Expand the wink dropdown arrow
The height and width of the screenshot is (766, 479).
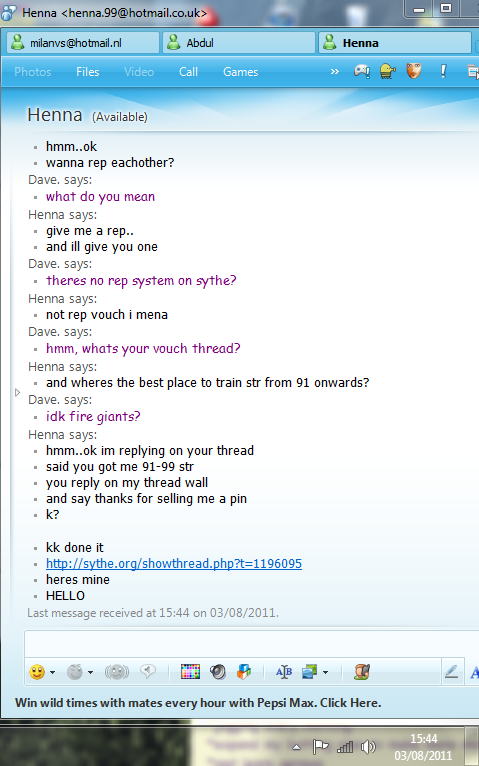[x=90, y=673]
